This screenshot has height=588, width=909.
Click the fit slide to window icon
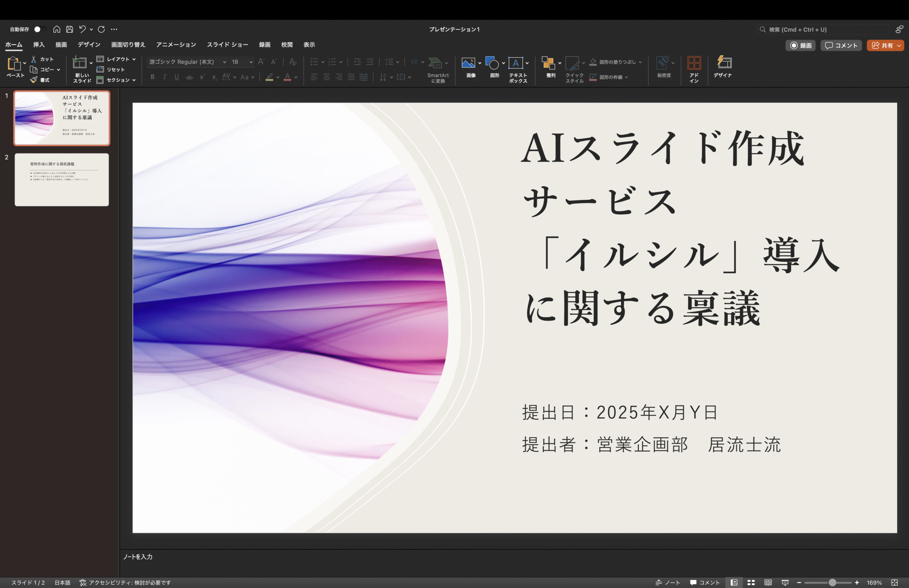[894, 583]
